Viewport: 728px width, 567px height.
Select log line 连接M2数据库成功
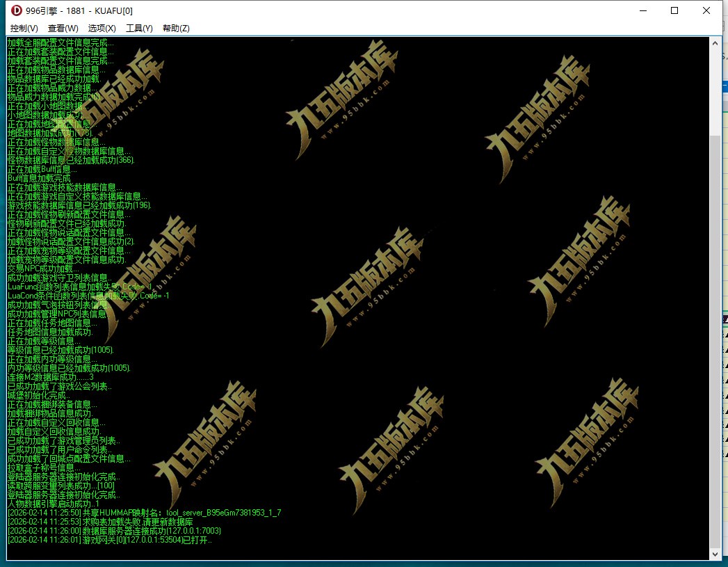51,378
